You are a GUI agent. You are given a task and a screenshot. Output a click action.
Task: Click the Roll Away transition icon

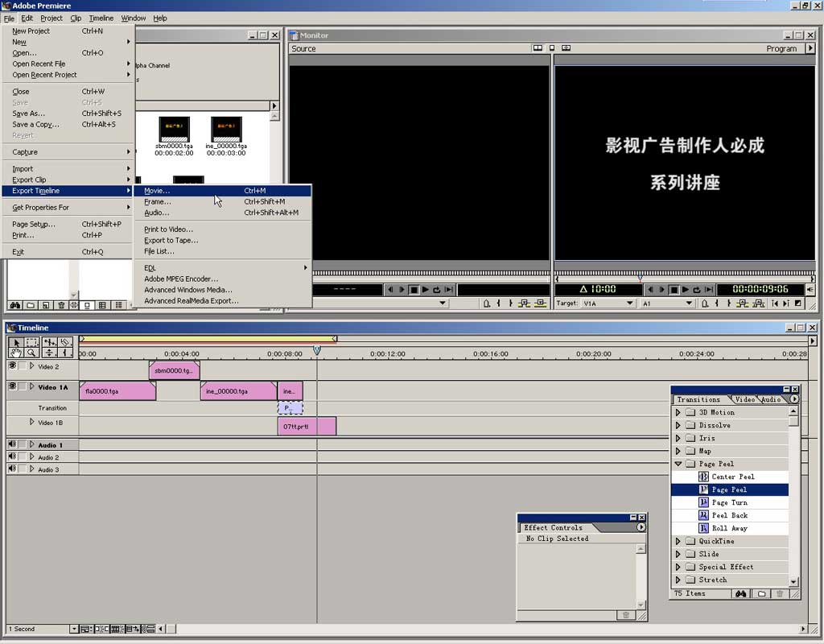[703, 528]
